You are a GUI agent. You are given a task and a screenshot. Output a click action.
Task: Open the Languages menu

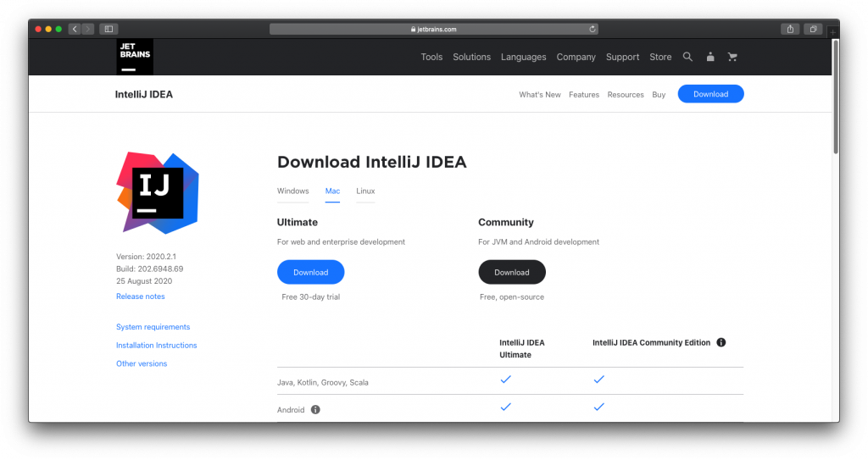[524, 57]
